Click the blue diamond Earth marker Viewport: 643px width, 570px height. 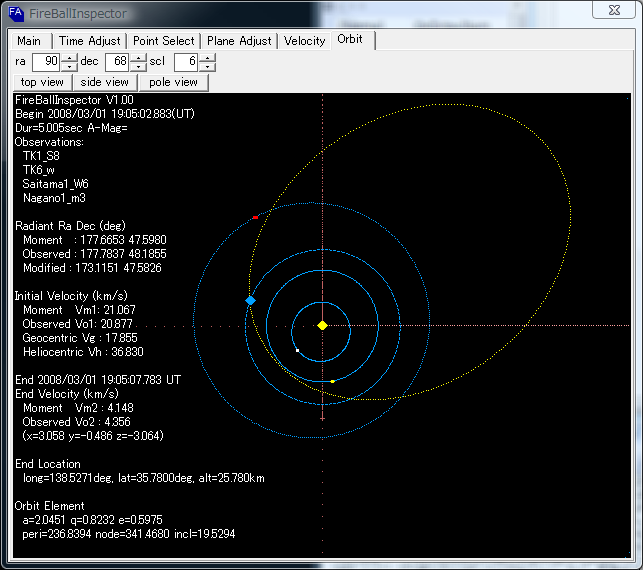250,300
